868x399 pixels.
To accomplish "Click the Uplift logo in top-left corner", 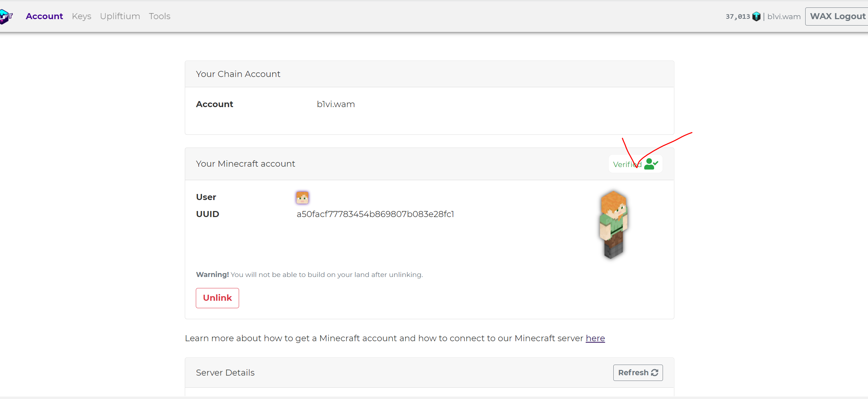I will [6, 16].
